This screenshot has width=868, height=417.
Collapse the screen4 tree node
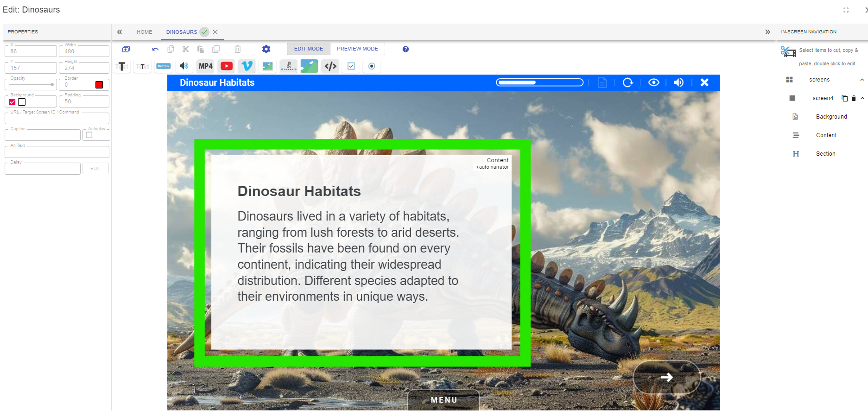pos(862,98)
